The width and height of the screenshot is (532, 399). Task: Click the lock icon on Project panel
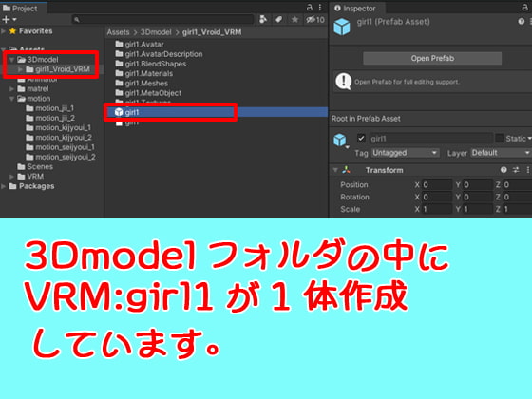click(x=309, y=8)
